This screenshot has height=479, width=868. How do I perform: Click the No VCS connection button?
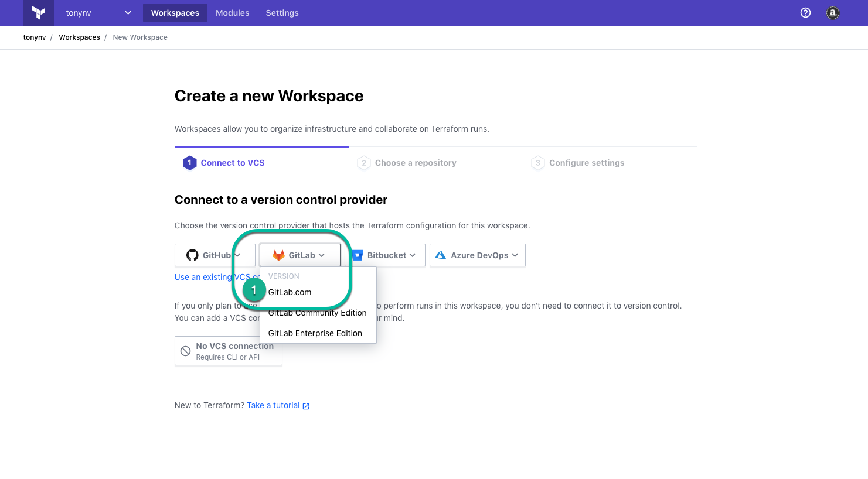pos(229,351)
